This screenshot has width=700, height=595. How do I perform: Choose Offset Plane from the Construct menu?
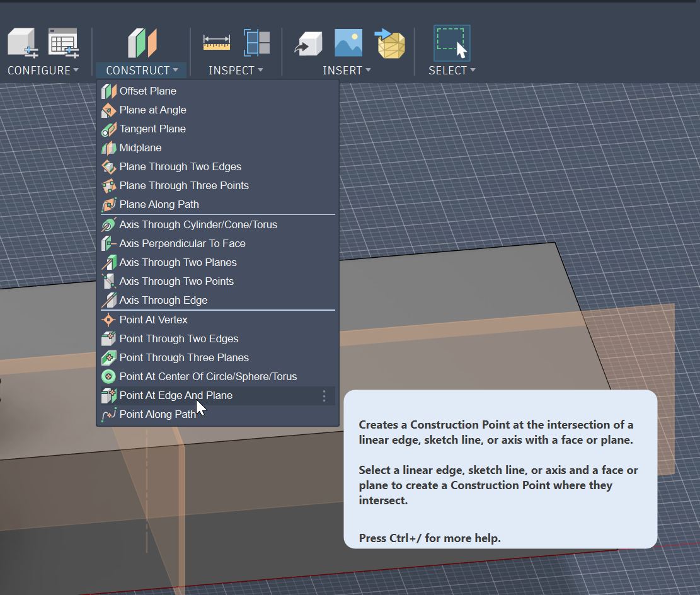[218, 91]
